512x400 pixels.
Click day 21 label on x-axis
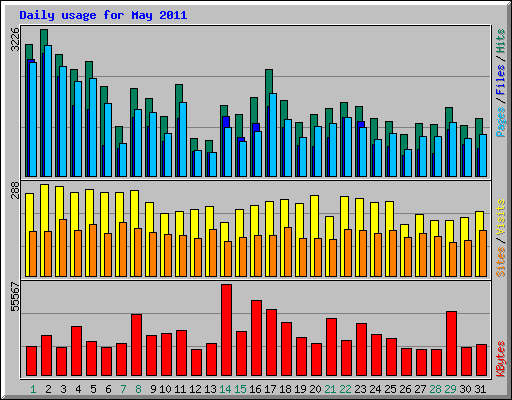(330, 389)
